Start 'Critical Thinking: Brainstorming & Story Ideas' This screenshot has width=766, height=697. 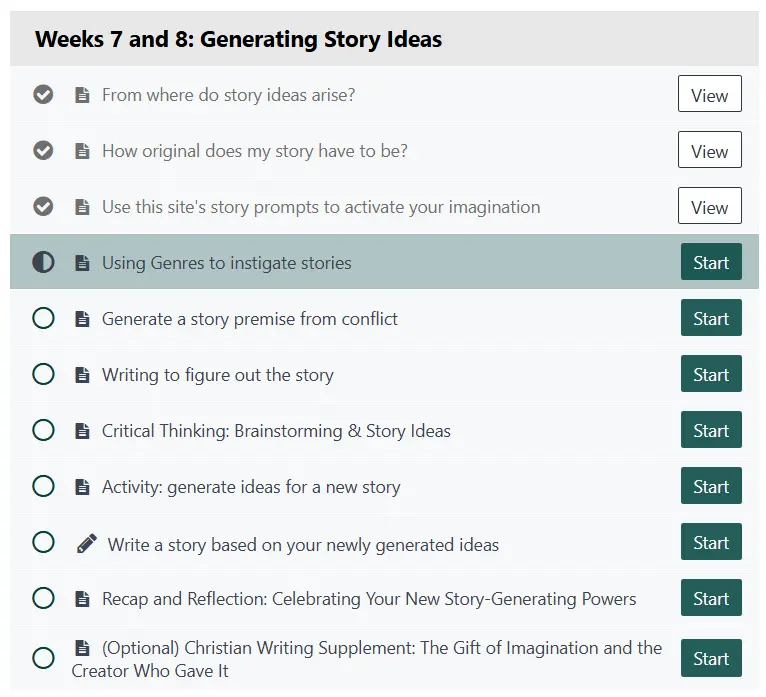pos(711,431)
